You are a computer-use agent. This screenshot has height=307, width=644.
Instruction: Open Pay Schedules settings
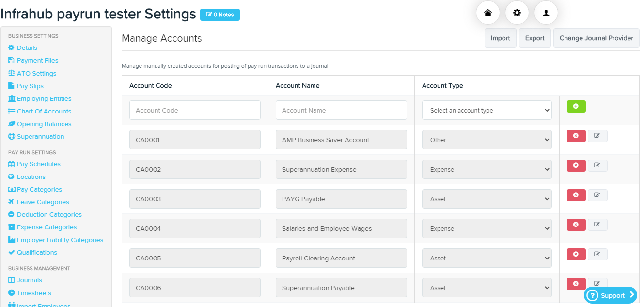coord(38,164)
